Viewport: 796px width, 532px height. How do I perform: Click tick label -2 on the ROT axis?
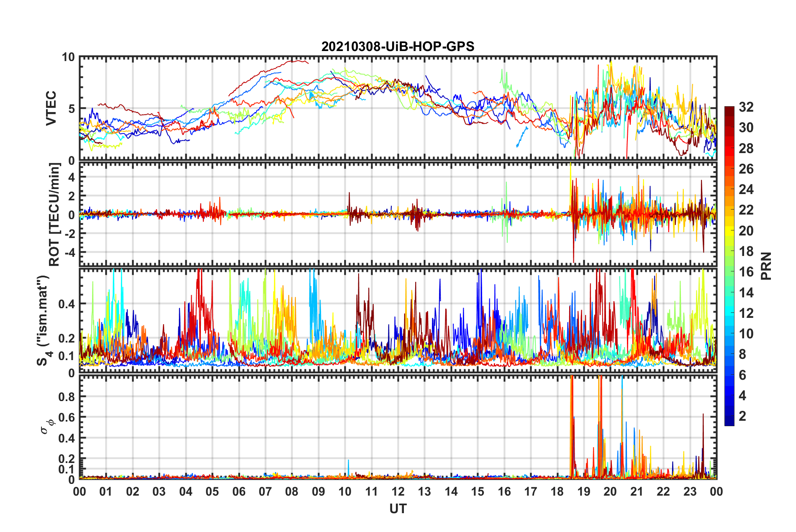[69, 233]
